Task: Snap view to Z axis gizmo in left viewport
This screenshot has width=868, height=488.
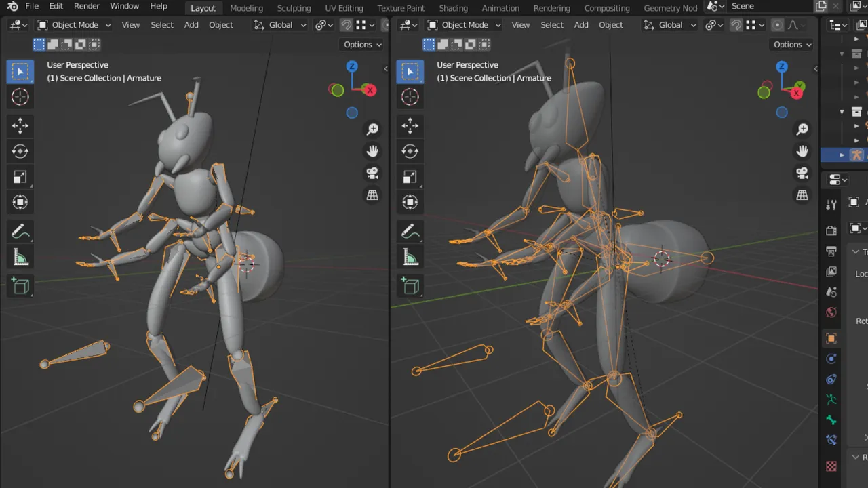Action: click(x=352, y=66)
